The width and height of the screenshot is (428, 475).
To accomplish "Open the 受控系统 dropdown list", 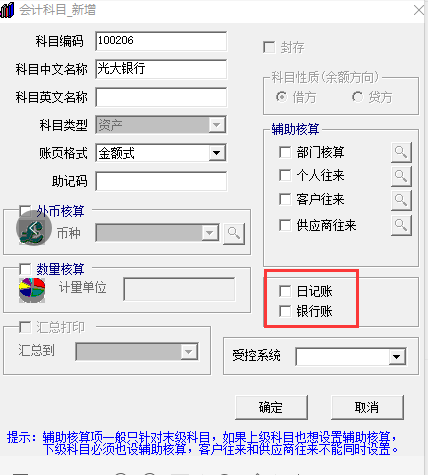I will (x=397, y=357).
